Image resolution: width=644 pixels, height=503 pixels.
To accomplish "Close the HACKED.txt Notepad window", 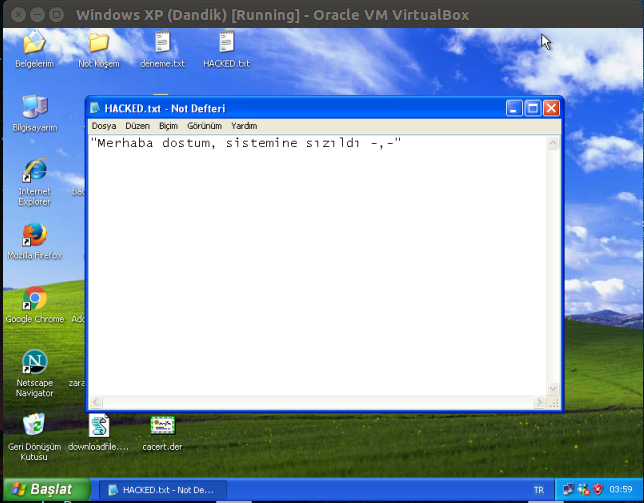I will 551,108.
